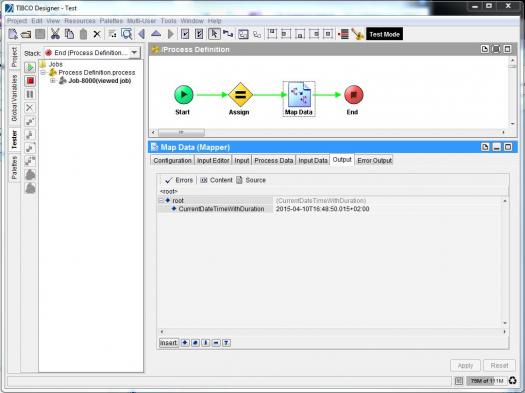
Task: Click the red stop-testing toolbar icon
Action: (344, 34)
